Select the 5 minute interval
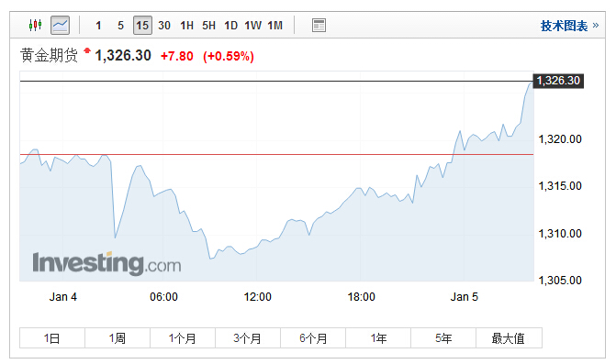The height and width of the screenshot is (364, 616). [120, 26]
